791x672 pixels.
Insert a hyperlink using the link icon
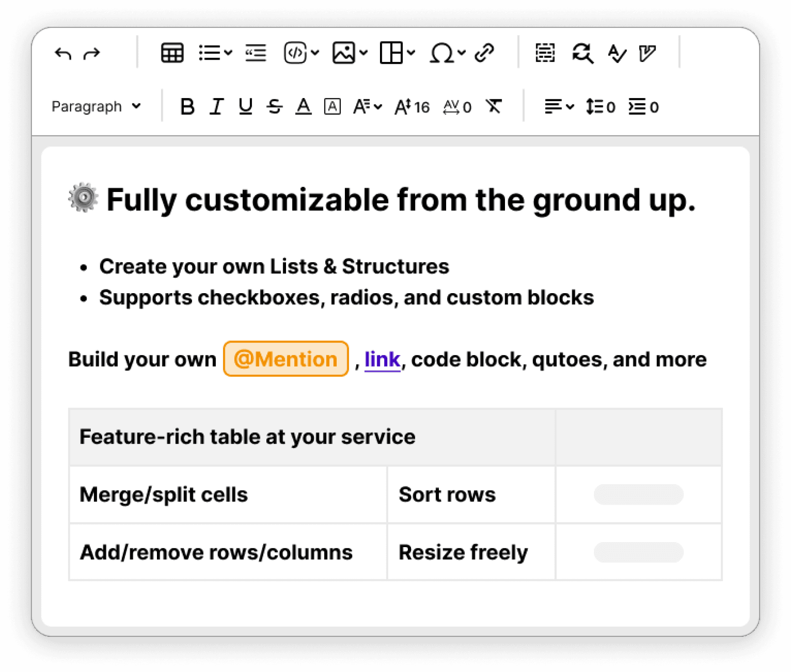[x=483, y=53]
